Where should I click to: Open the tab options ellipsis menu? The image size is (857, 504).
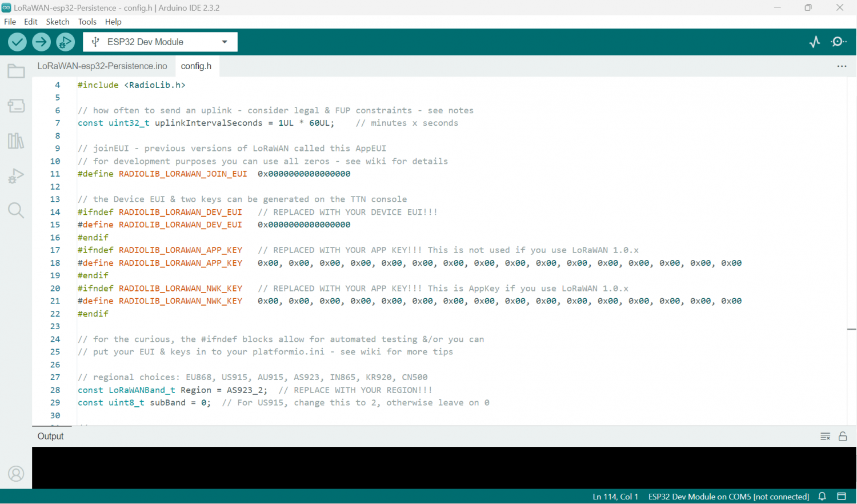[x=842, y=66]
